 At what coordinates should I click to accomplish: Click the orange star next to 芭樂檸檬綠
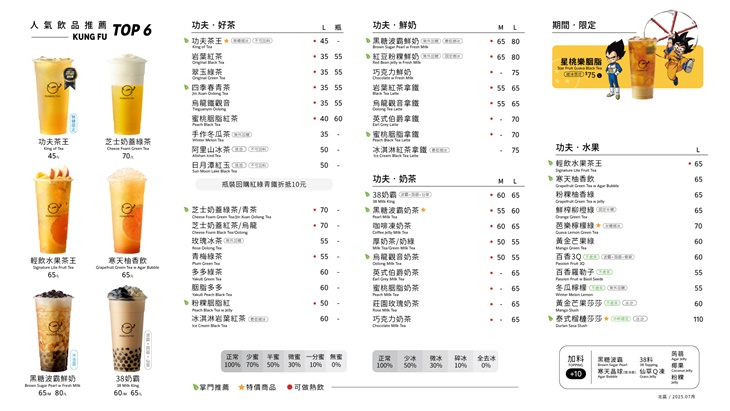[x=599, y=225]
